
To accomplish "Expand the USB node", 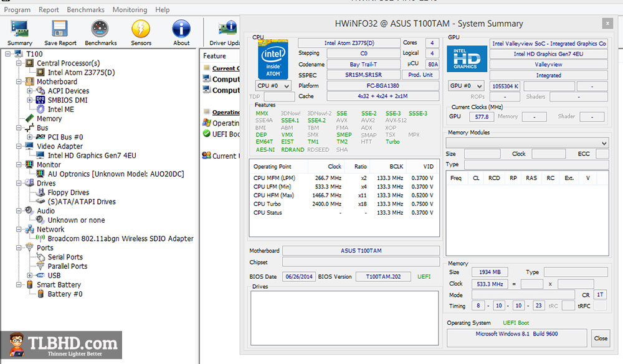I will coord(30,276).
